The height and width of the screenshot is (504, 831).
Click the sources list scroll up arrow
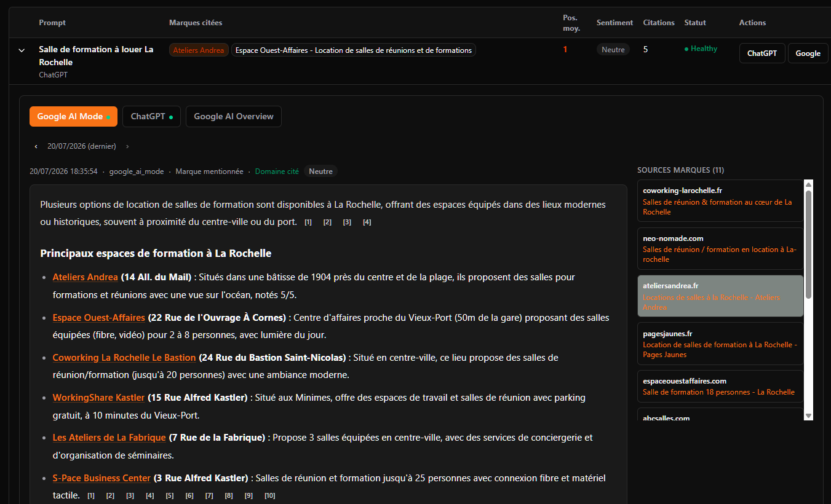pyautogui.click(x=809, y=184)
